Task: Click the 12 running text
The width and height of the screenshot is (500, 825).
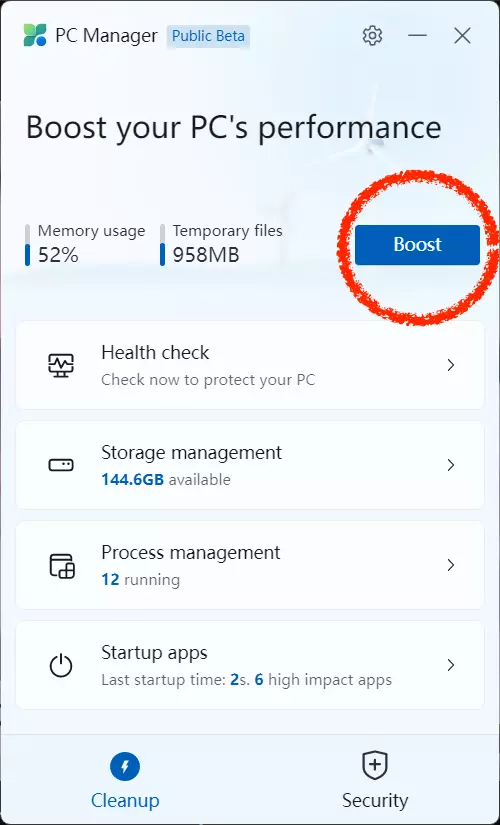Action: [x=140, y=580]
